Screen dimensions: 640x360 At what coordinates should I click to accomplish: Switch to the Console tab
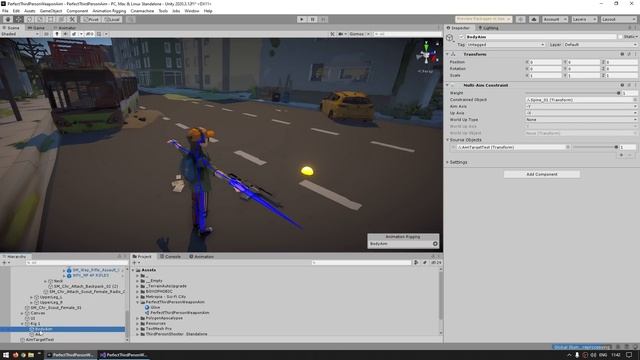point(170,257)
